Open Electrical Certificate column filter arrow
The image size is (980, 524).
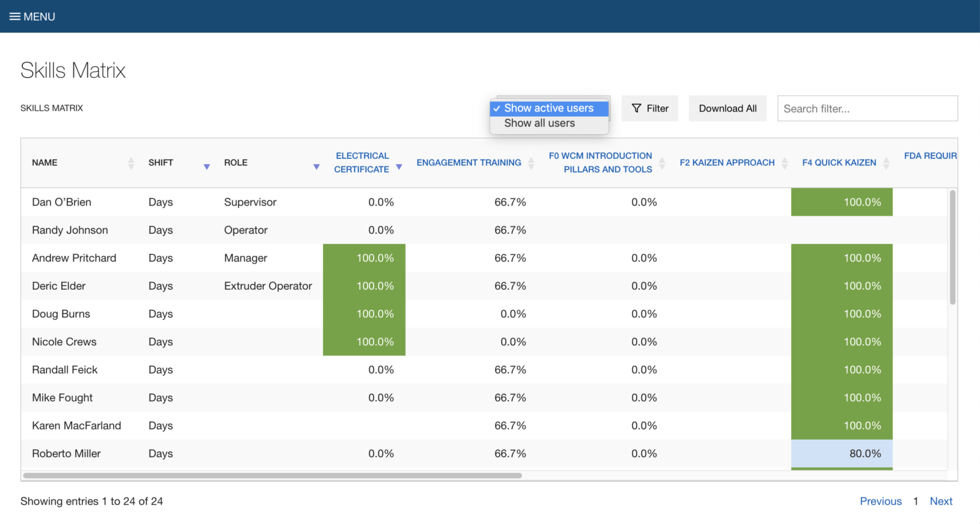click(399, 167)
